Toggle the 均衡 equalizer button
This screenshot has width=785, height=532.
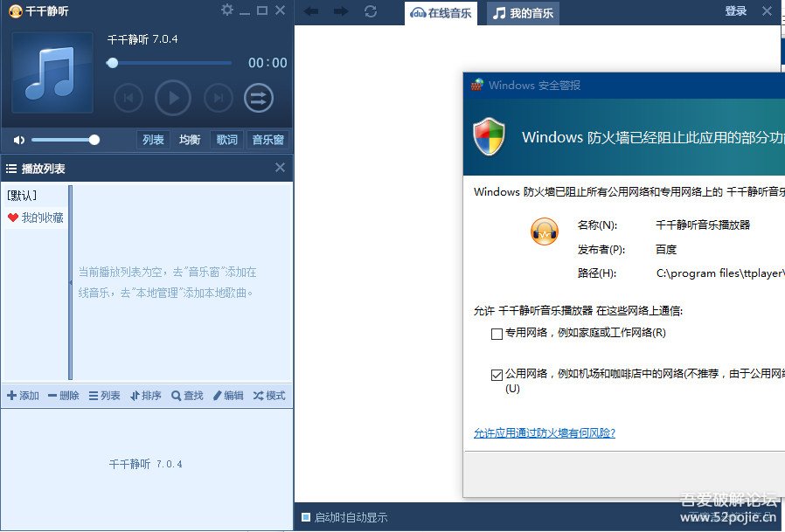tap(190, 140)
